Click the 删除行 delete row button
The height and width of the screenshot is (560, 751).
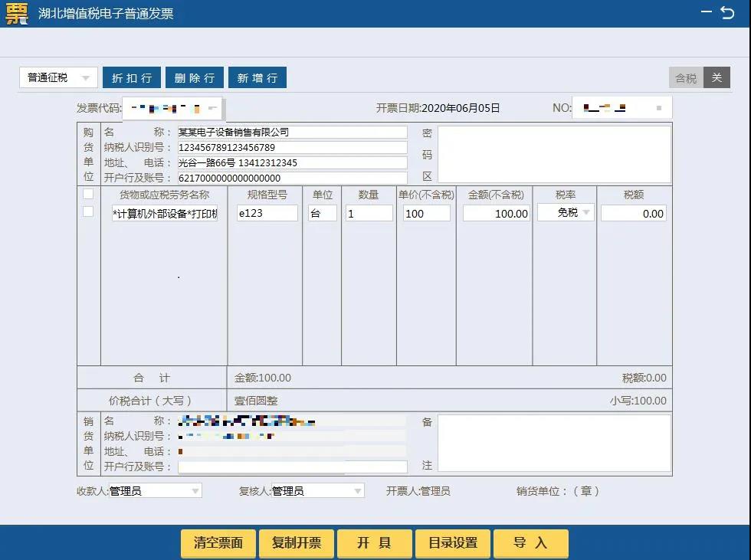(194, 77)
